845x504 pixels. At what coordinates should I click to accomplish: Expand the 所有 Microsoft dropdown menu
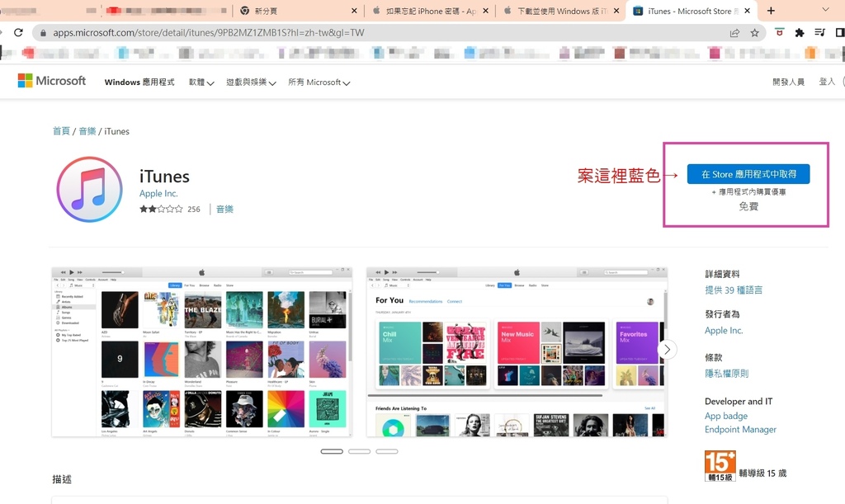[319, 82]
